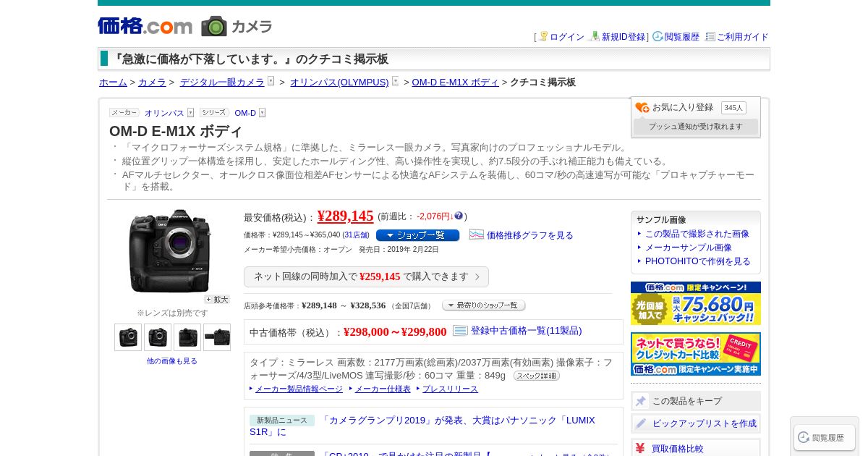The height and width of the screenshot is (456, 868).
Task: Click the 75,680円 cashback campaign banner
Action: [x=696, y=303]
